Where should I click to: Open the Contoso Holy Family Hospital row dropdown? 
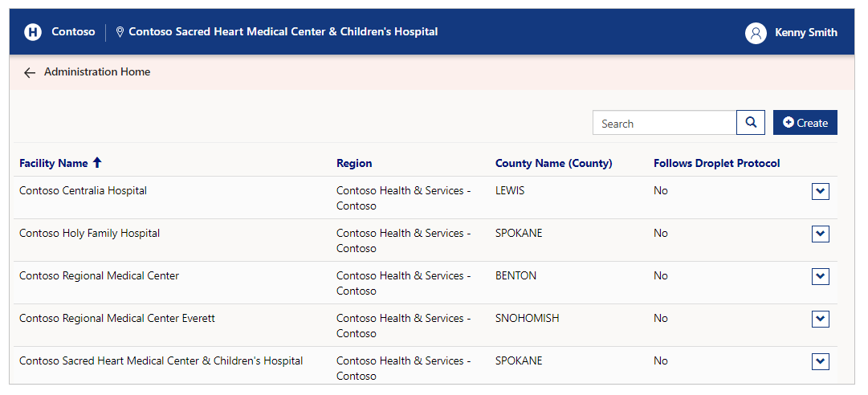[821, 234]
